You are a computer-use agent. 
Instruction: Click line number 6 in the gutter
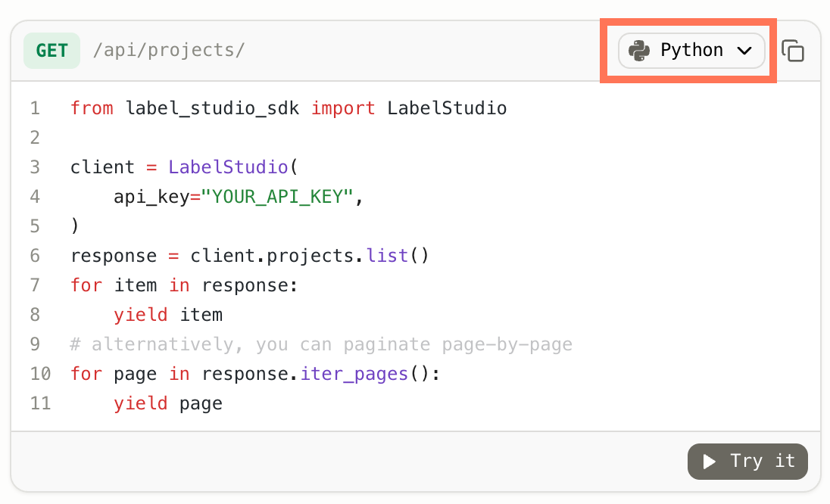tap(36, 256)
